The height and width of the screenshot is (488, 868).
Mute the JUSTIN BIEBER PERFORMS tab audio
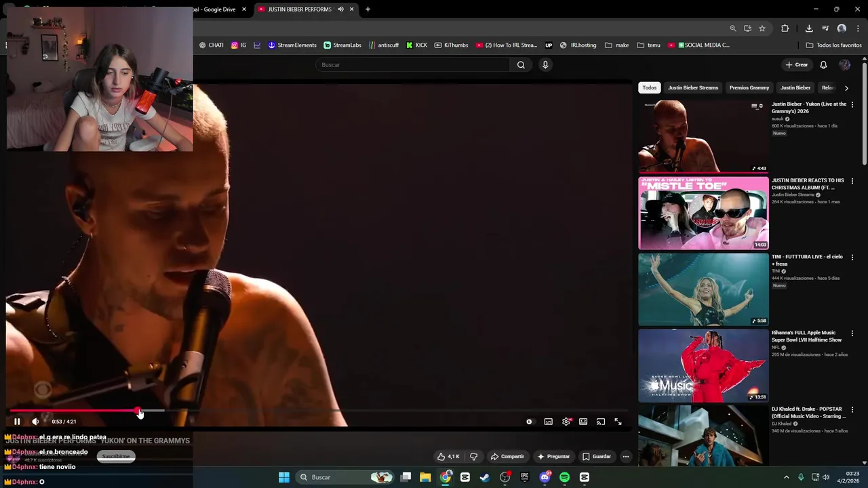(x=340, y=9)
